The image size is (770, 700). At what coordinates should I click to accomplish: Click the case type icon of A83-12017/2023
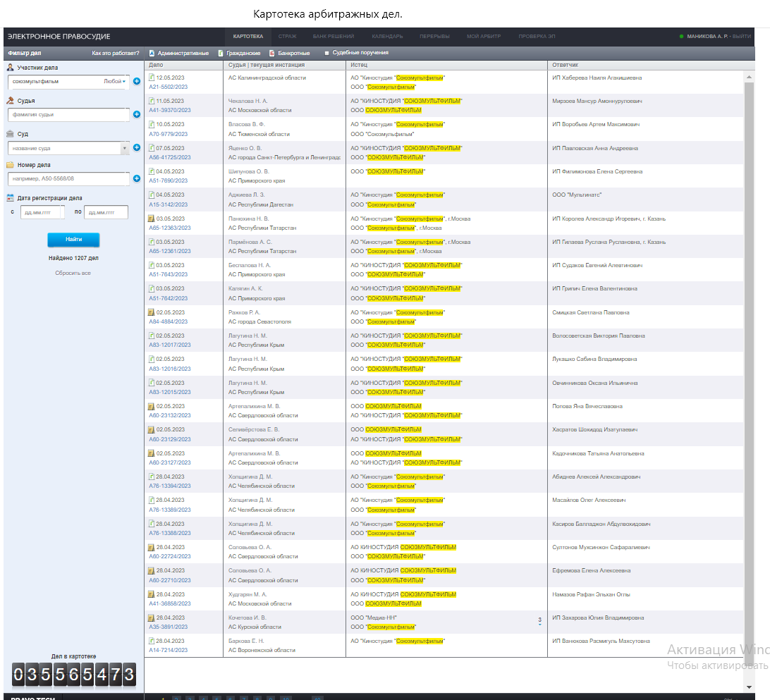point(152,336)
